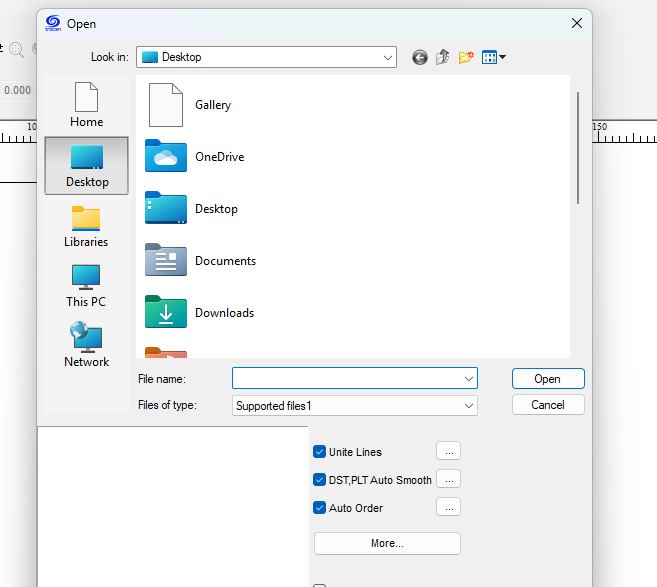The width and height of the screenshot is (657, 587).
Task: Click the Open button
Action: click(x=548, y=379)
